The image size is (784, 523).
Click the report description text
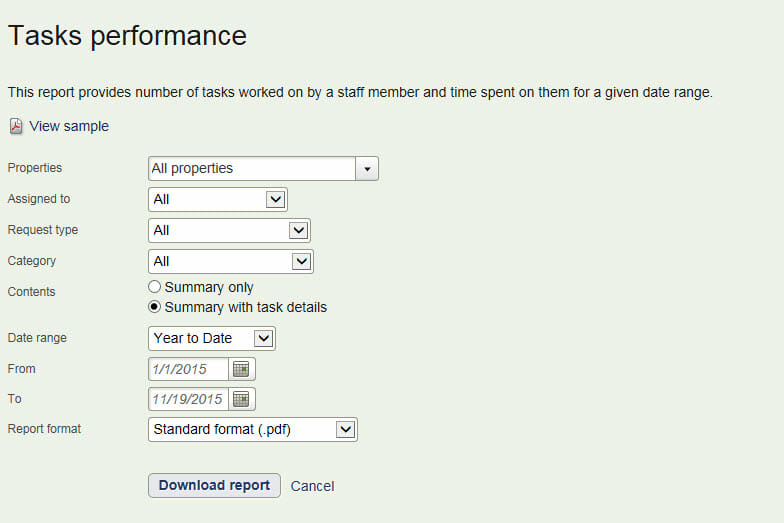(360, 92)
